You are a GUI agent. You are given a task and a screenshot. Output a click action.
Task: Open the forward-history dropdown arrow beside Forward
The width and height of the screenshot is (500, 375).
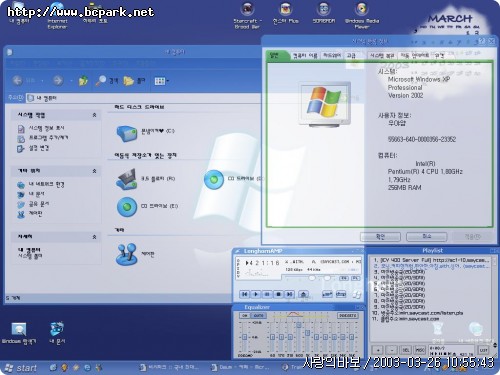(x=71, y=81)
